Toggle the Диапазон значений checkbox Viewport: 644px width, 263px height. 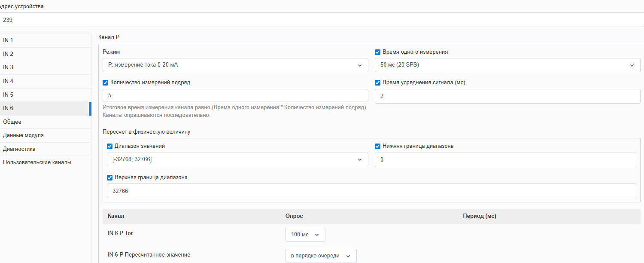110,146
